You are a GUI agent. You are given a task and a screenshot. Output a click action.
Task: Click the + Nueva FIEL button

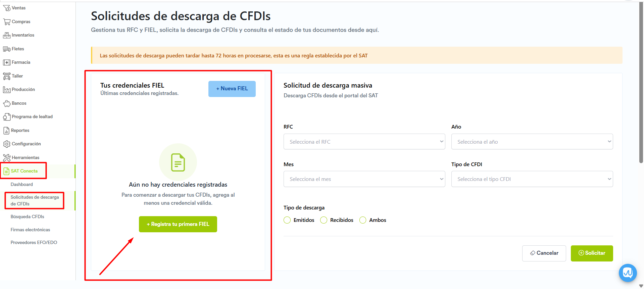tap(232, 89)
